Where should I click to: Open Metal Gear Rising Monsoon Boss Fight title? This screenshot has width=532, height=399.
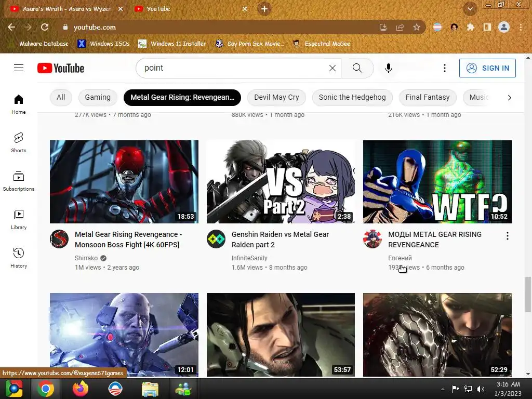click(128, 240)
